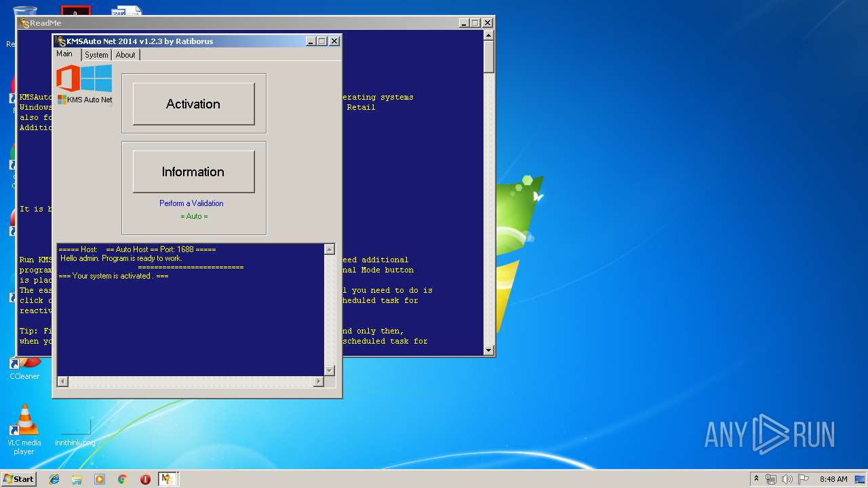This screenshot has width=868, height=488.
Task: Click the Windows logo image
Action: (x=97, y=79)
